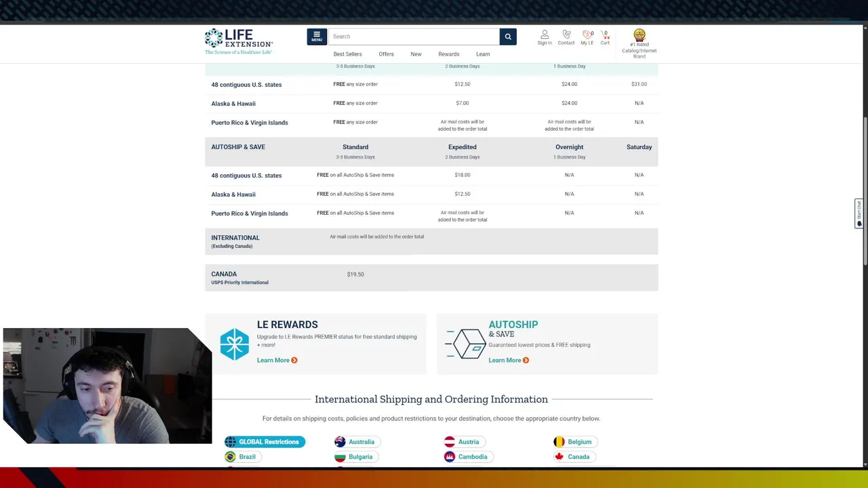Screen dimensions: 868x488
Task: Select the Bulgaria flag icon
Action: pyautogui.click(x=340, y=457)
